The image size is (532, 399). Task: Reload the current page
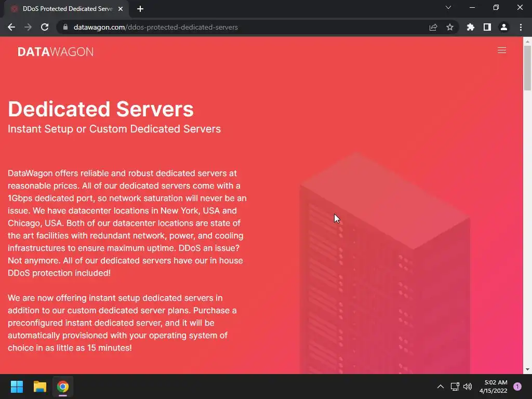point(45,27)
